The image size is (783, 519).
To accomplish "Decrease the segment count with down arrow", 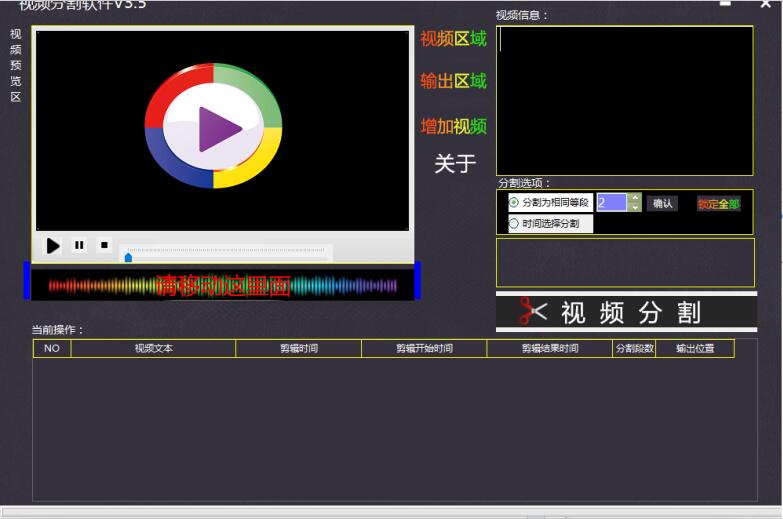I will click(634, 208).
